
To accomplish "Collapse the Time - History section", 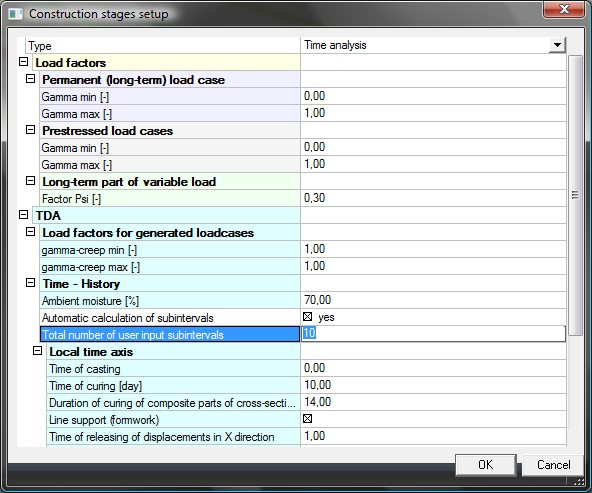I will click(x=31, y=283).
